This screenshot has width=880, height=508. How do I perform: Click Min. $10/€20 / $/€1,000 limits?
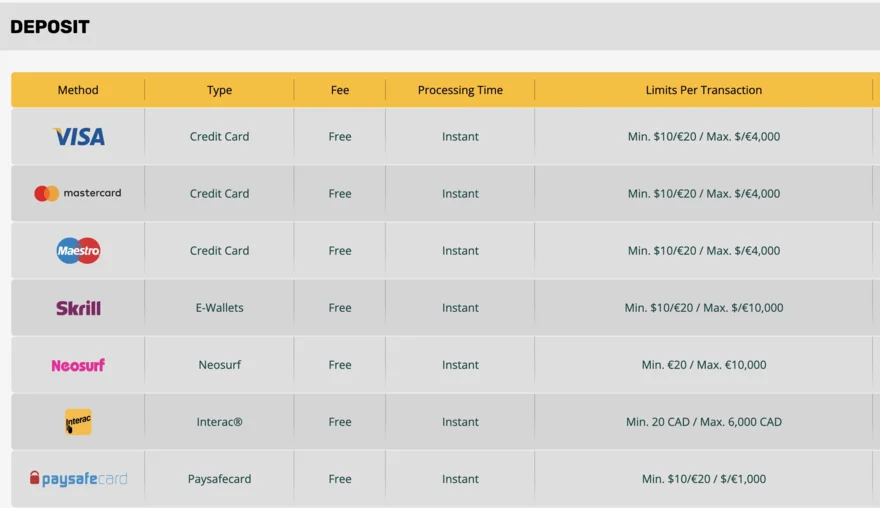point(704,479)
